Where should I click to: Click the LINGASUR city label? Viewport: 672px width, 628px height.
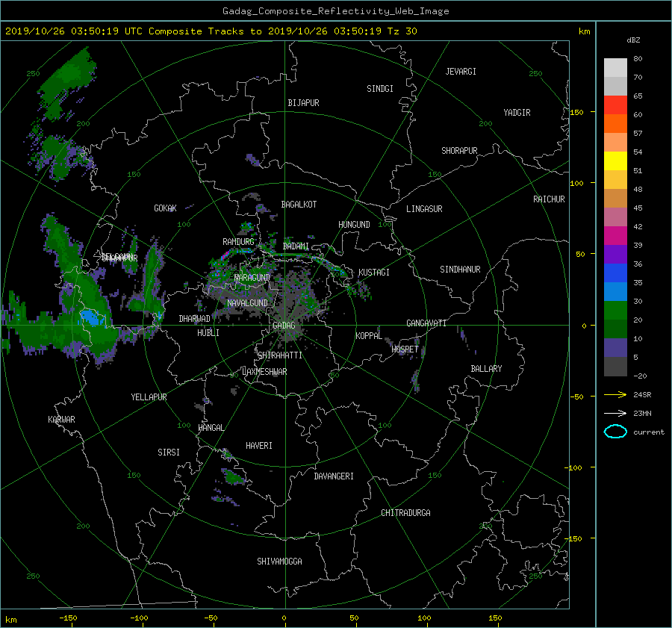click(424, 209)
